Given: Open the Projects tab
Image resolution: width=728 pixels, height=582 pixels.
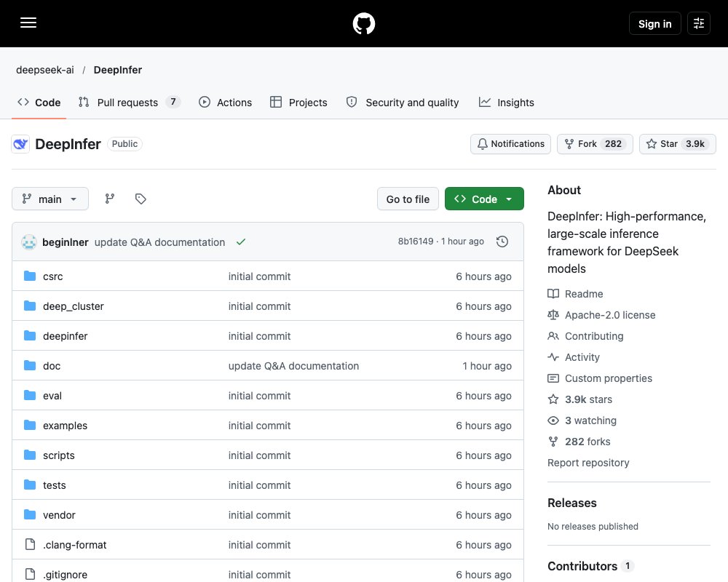Looking at the screenshot, I should [x=298, y=102].
